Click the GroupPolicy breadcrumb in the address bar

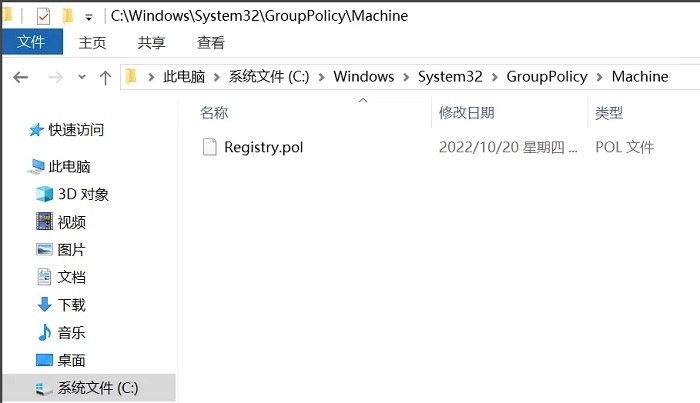pyautogui.click(x=549, y=77)
